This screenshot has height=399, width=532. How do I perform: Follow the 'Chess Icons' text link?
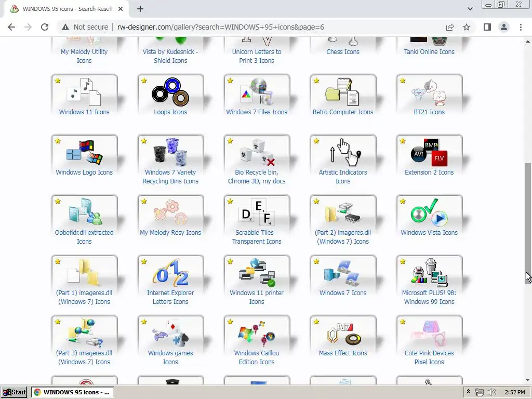click(343, 51)
